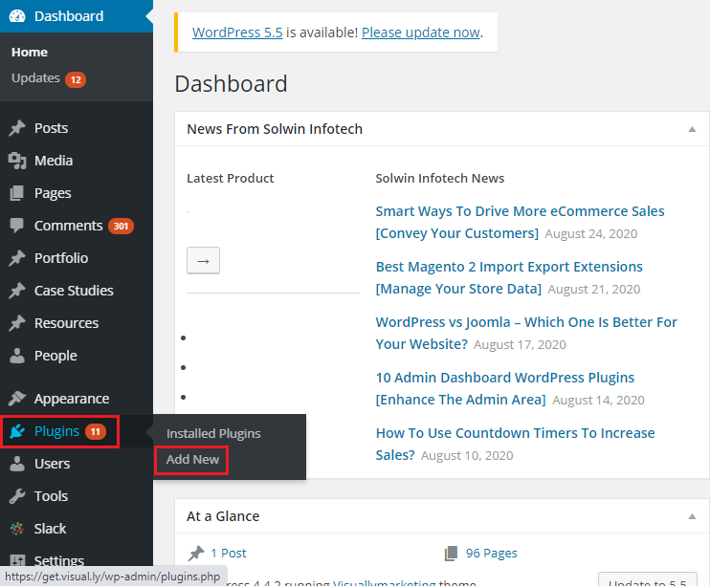The image size is (710, 588).
Task: Click the right arrow button under Latest Product
Action: [203, 260]
